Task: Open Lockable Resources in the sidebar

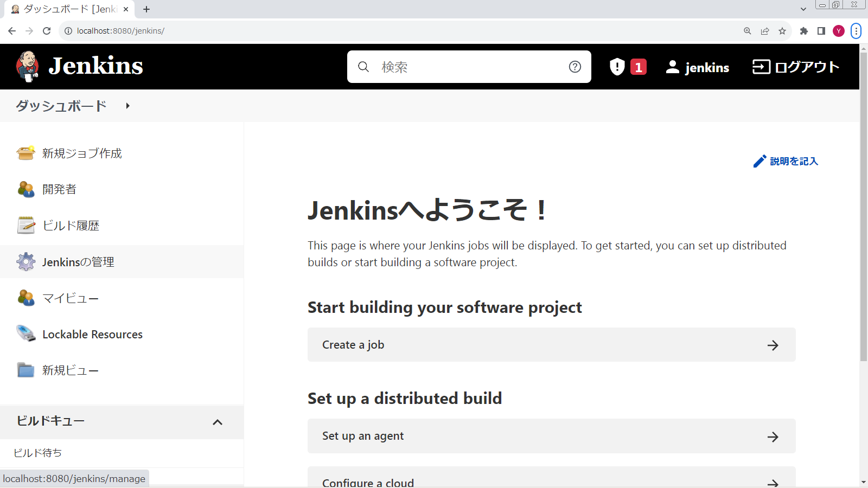Action: coord(93,335)
